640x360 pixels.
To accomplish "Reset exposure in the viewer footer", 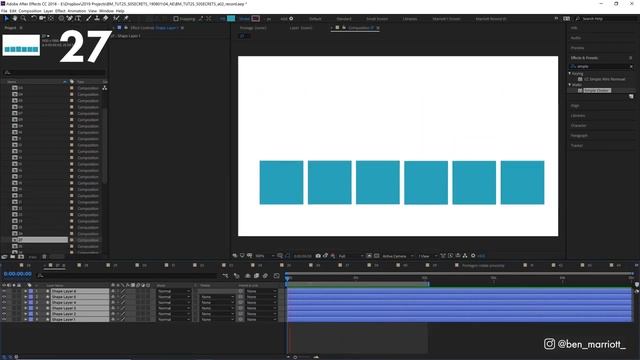I will pyautogui.click(x=473, y=256).
